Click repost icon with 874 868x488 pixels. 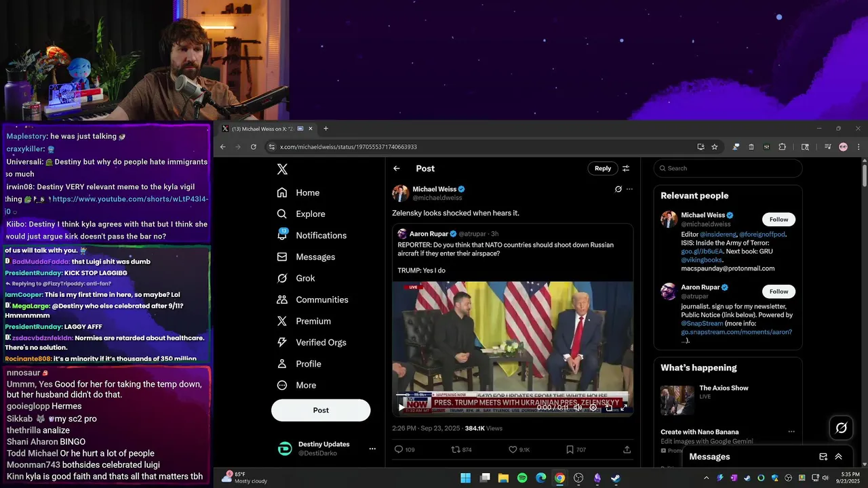pos(462,449)
